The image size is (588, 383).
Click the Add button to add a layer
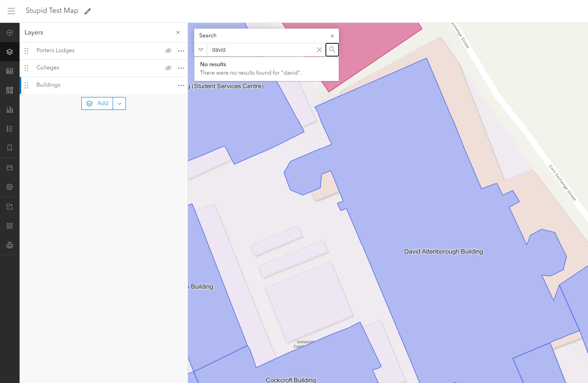(x=97, y=103)
